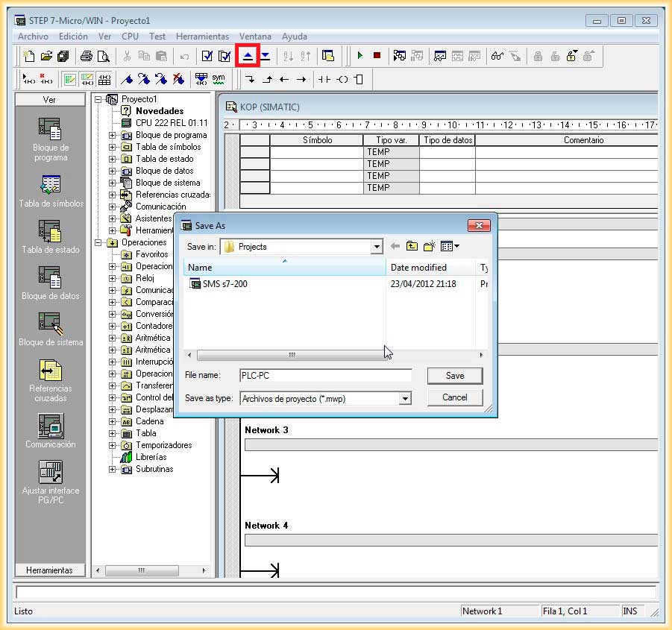Click the Upload (blue up arrow) toolbar icon
Viewport: 672px width, 630px height.
click(x=248, y=56)
